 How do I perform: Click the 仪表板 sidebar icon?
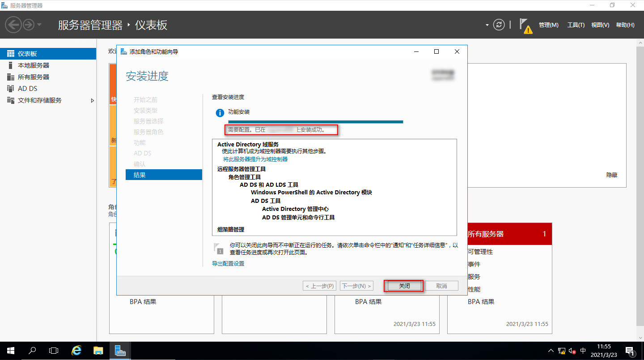[x=11, y=54]
